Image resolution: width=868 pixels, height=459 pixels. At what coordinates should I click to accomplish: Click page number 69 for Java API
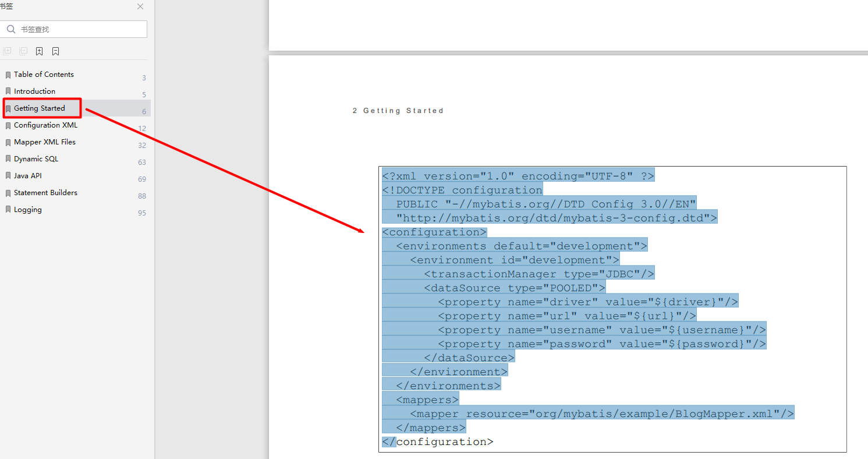click(142, 179)
